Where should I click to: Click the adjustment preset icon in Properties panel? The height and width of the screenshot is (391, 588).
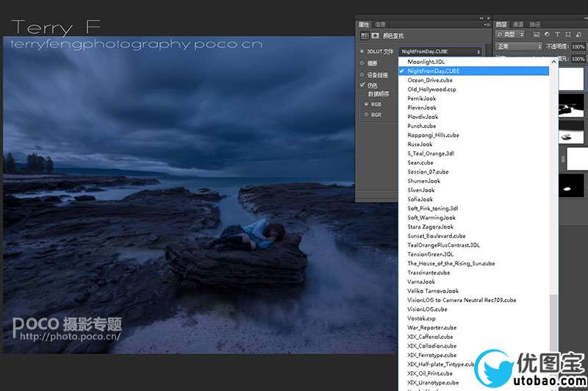pos(365,35)
